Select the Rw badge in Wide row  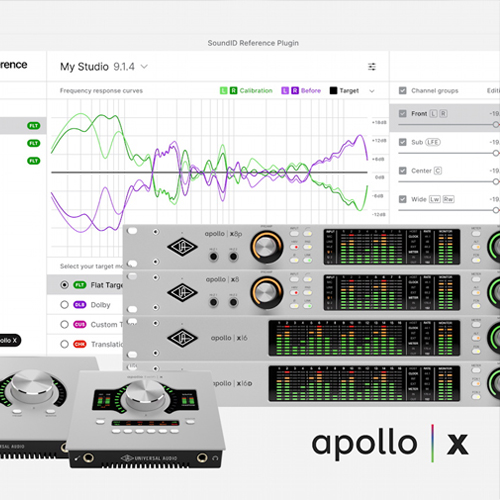448,199
